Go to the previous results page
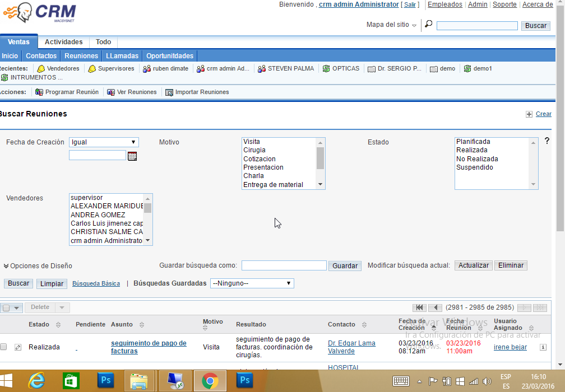This screenshot has width=565, height=392. tap(435, 307)
